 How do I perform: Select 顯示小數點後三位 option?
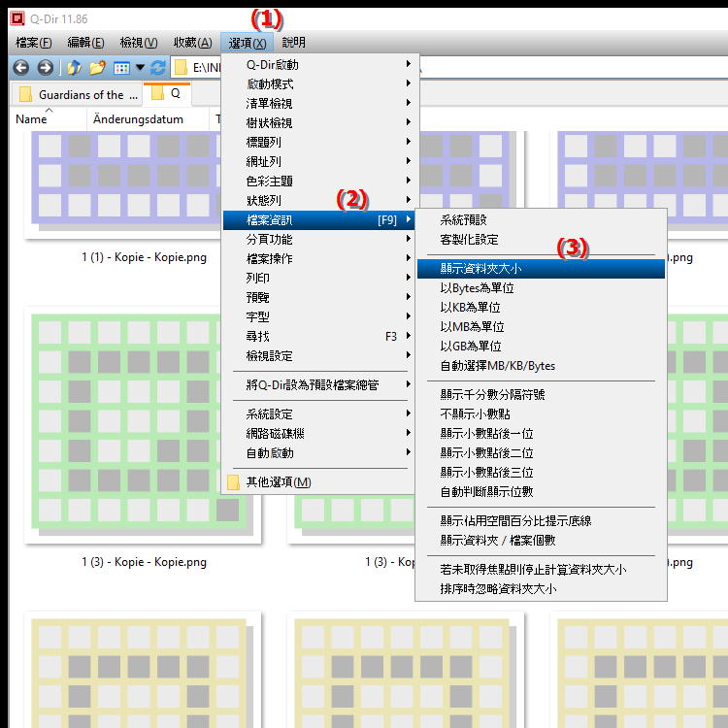pos(541,473)
